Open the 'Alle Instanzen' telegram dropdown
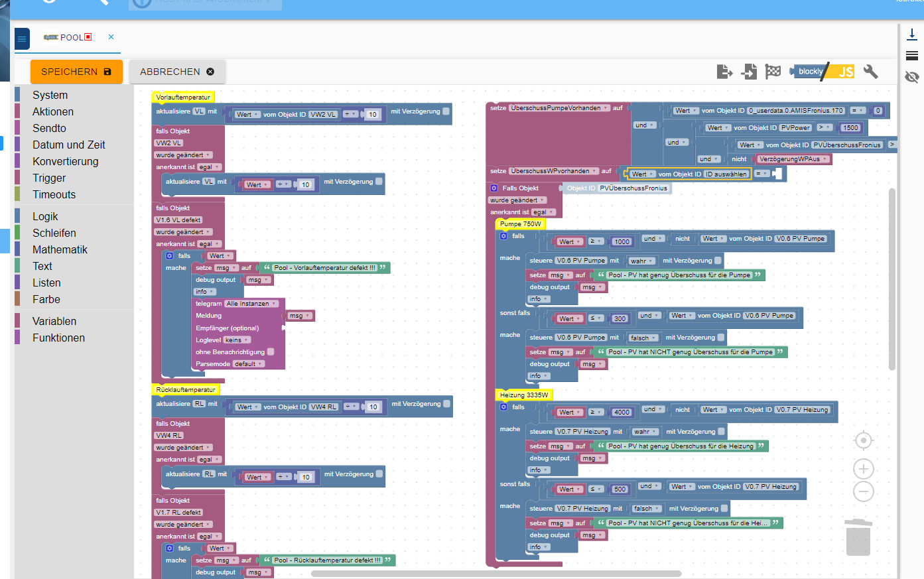The width and height of the screenshot is (924, 579). [251, 304]
